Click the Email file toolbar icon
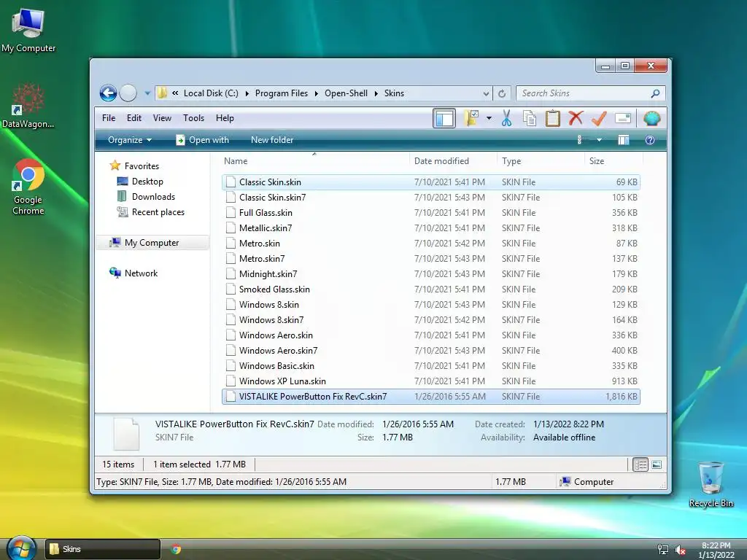Screen dimensions: 747x560 [x=623, y=118]
